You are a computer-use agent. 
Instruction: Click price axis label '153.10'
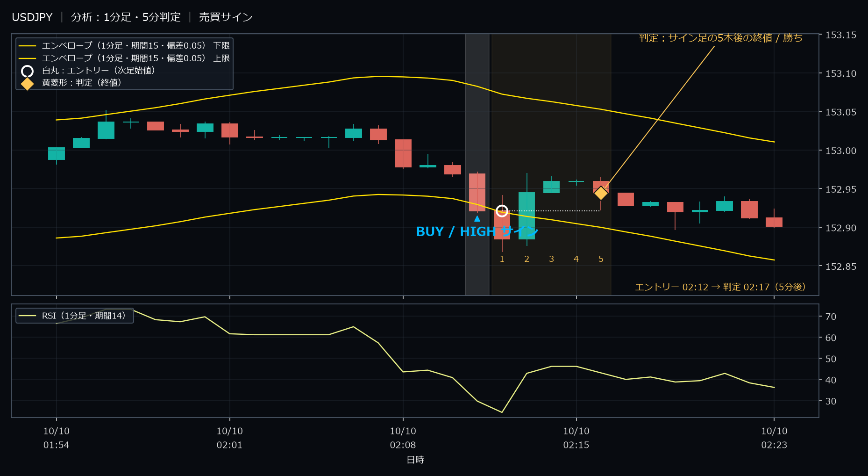[841, 73]
